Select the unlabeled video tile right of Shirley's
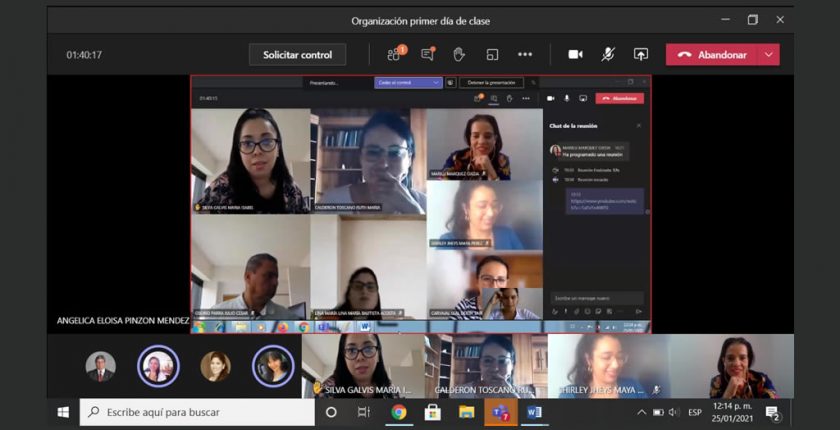This screenshot has height=430, width=840. point(732,366)
